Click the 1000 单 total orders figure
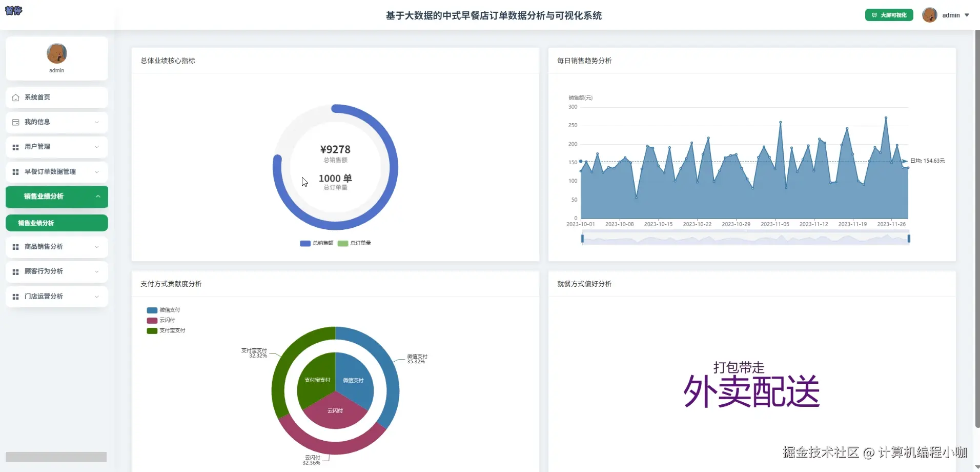 [x=335, y=178]
